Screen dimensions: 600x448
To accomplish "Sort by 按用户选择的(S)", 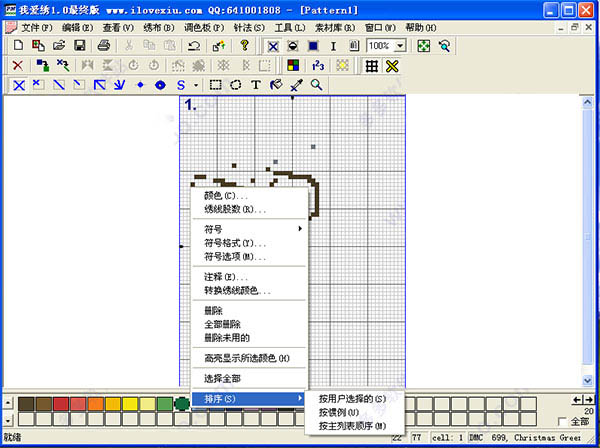I will coord(353,399).
